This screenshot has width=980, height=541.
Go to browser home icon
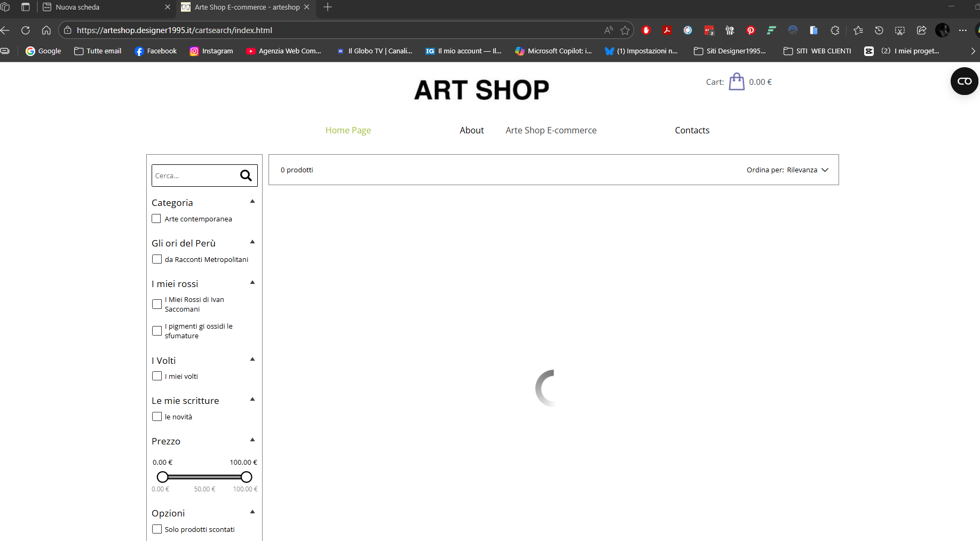click(46, 30)
